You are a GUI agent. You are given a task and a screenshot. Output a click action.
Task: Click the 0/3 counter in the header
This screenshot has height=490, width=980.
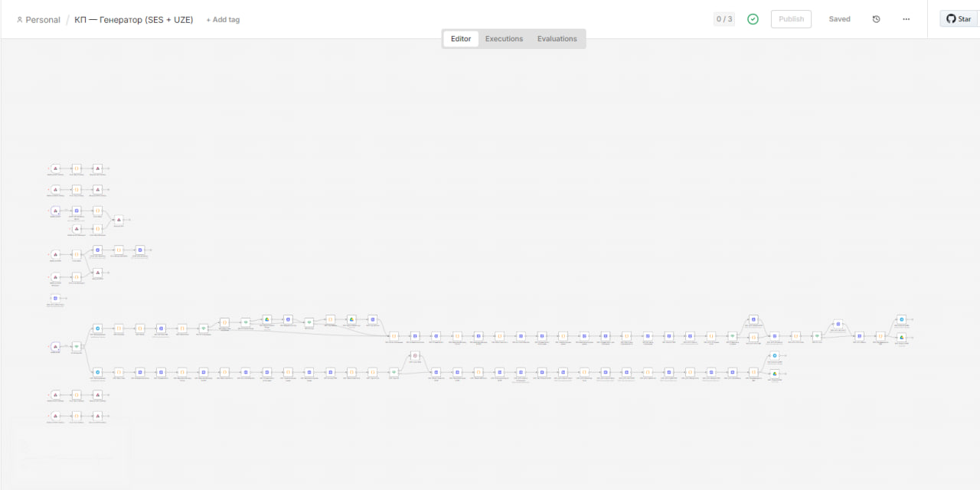724,18
